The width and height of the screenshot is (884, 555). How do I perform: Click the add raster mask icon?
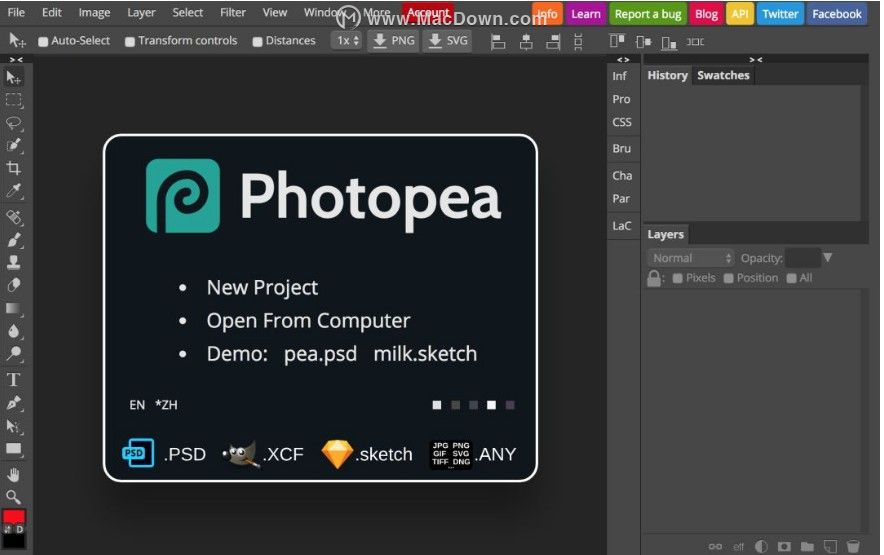(784, 546)
